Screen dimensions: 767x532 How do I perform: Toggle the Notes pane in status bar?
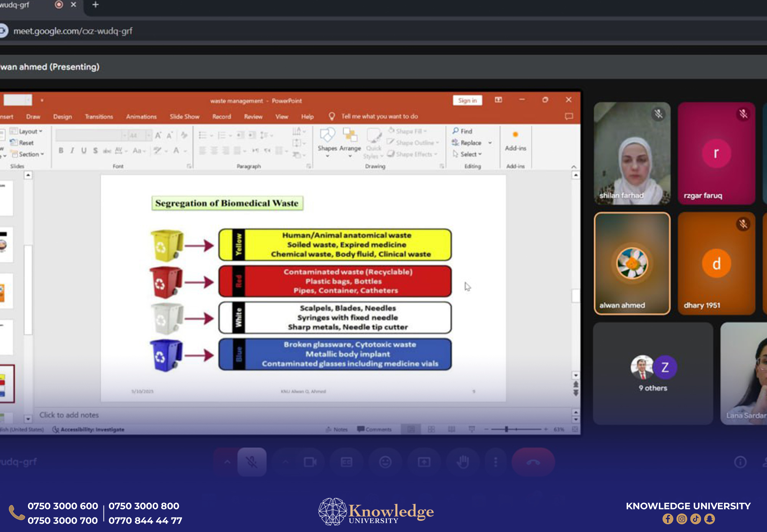click(x=336, y=429)
